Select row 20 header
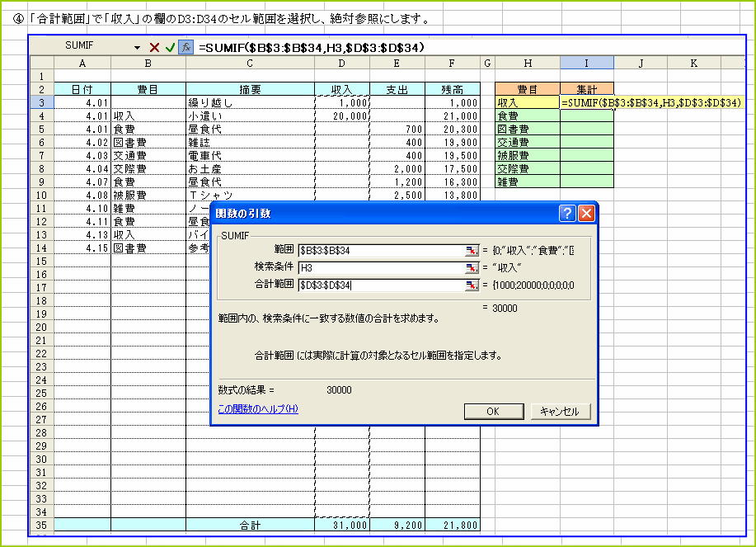The image size is (756, 547). pyautogui.click(x=42, y=327)
